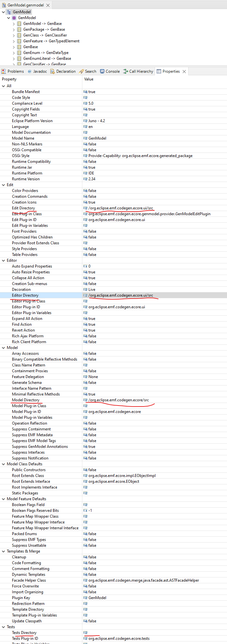Click the value icon for Compliance Level 5.0
This screenshot has width=227, height=644.
point(85,103)
